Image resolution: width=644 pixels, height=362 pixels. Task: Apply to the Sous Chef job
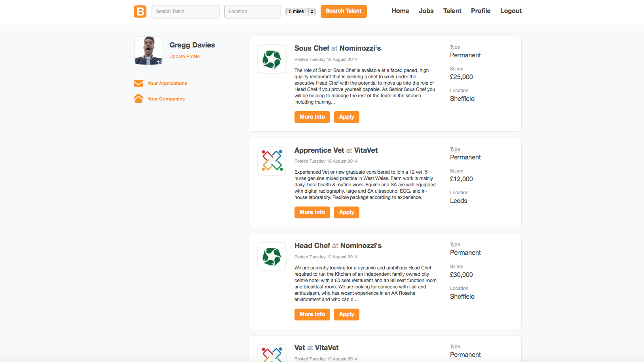point(346,117)
